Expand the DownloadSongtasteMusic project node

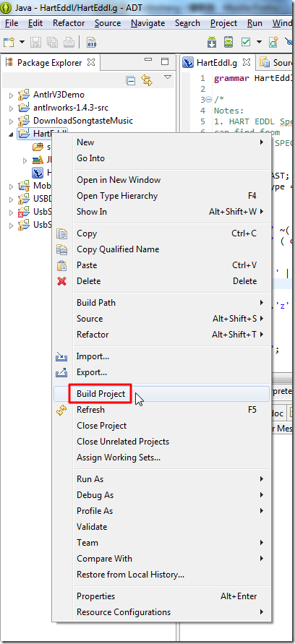(x=11, y=121)
